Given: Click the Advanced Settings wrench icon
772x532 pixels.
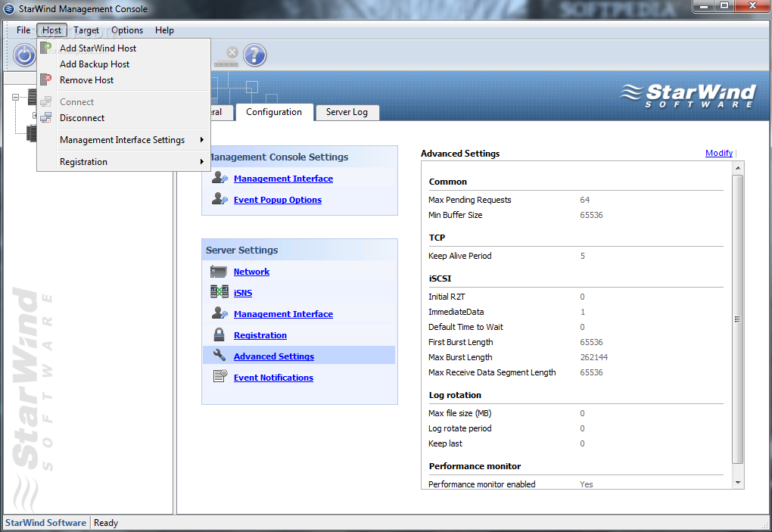Looking at the screenshot, I should [x=219, y=356].
